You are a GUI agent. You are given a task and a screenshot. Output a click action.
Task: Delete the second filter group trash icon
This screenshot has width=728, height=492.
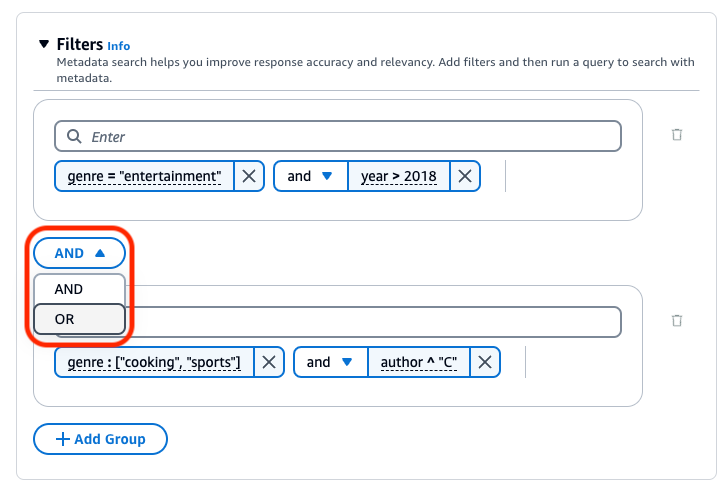pyautogui.click(x=677, y=320)
